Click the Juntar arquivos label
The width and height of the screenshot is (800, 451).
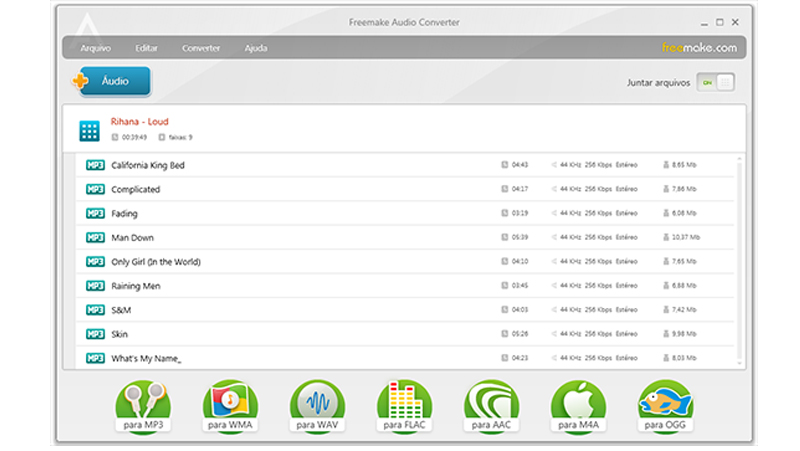pyautogui.click(x=658, y=83)
